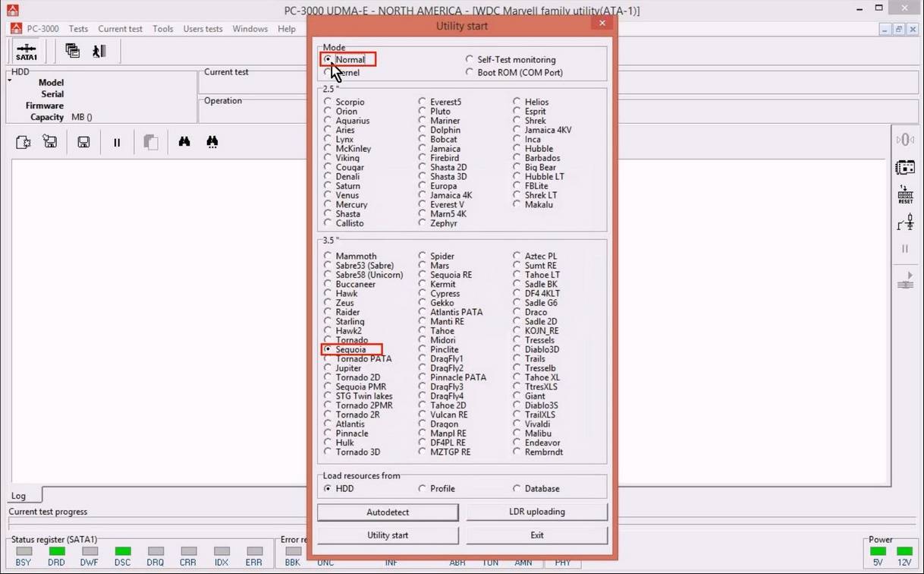
Task: Click the RESET icon in right sidebar
Action: tap(905, 194)
